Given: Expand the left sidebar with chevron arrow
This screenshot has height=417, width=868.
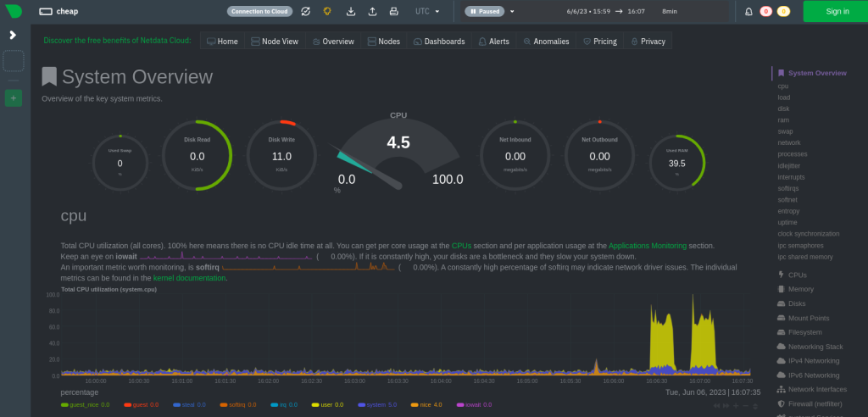Looking at the screenshot, I should (x=13, y=35).
